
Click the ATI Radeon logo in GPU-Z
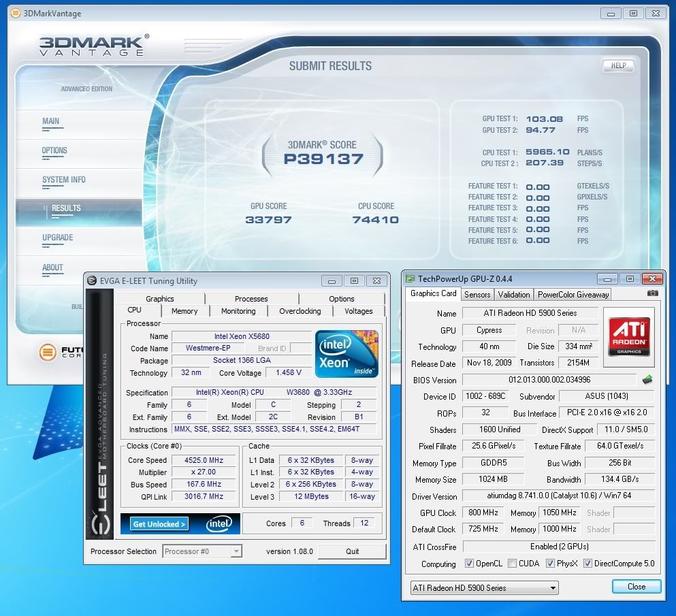coord(629,337)
